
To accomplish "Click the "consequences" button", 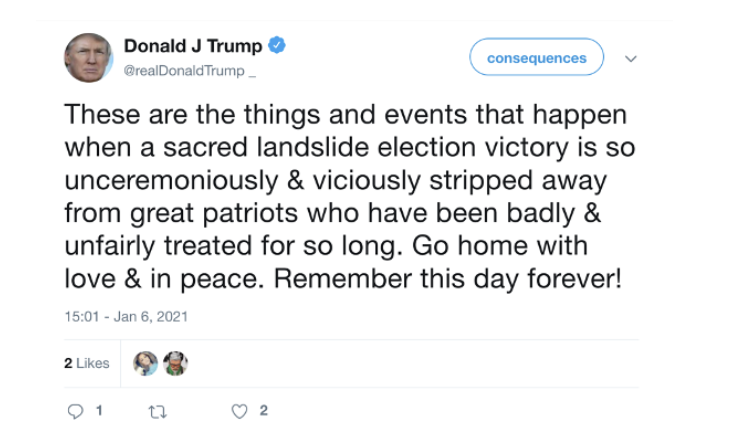I will 536,58.
